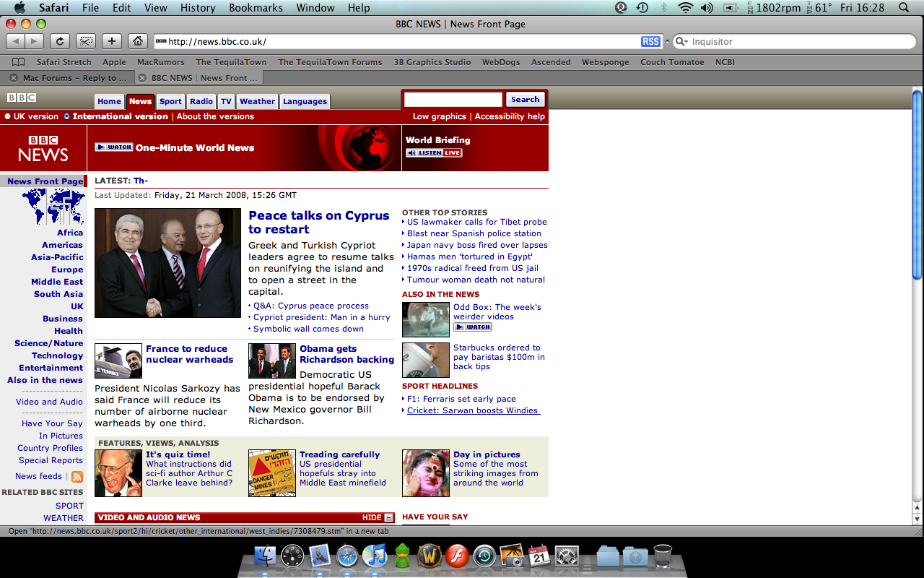Image resolution: width=924 pixels, height=578 pixels.
Task: Open the Inquisitor search magnifier dropdown
Action: point(681,42)
